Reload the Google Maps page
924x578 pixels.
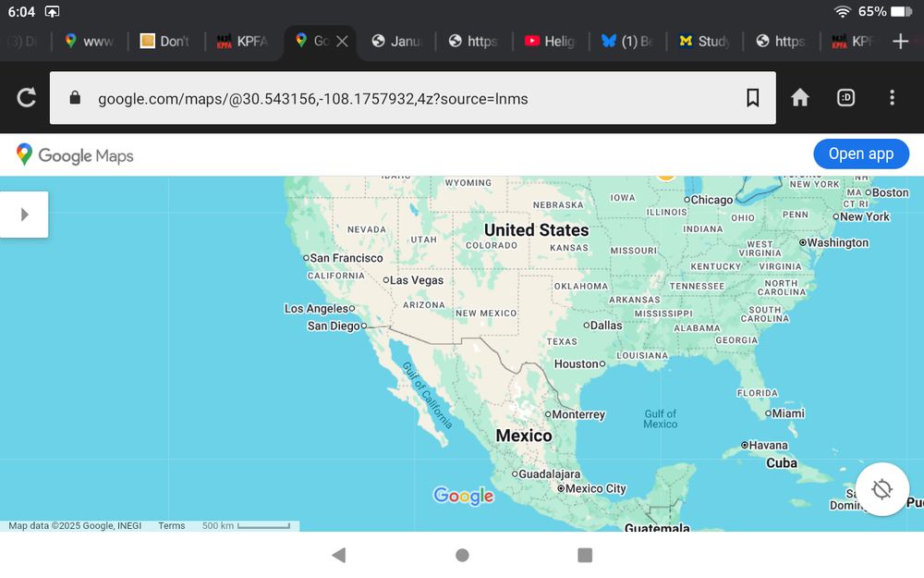tap(27, 97)
